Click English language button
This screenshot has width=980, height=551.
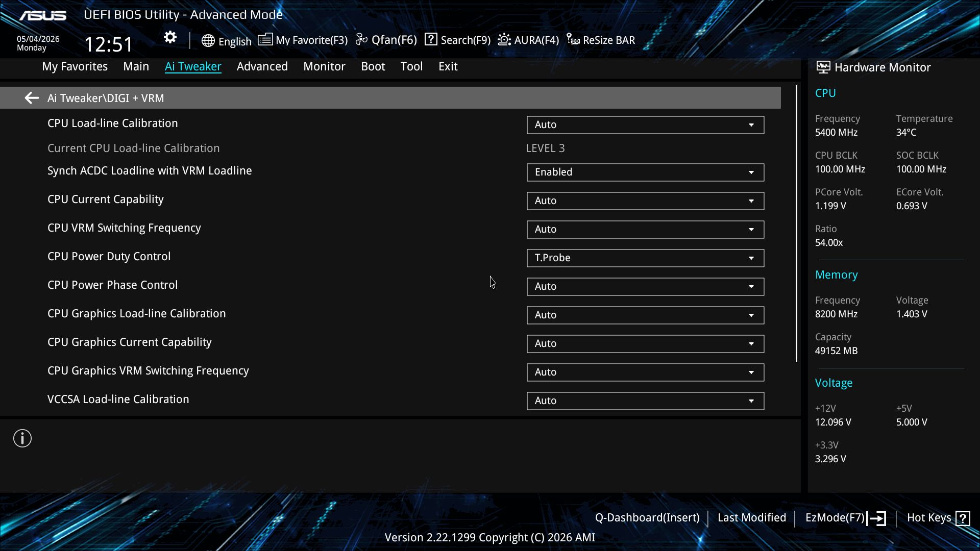[x=235, y=41]
